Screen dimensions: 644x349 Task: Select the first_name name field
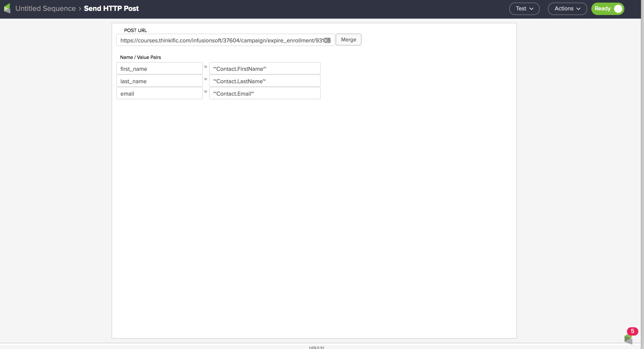click(159, 69)
